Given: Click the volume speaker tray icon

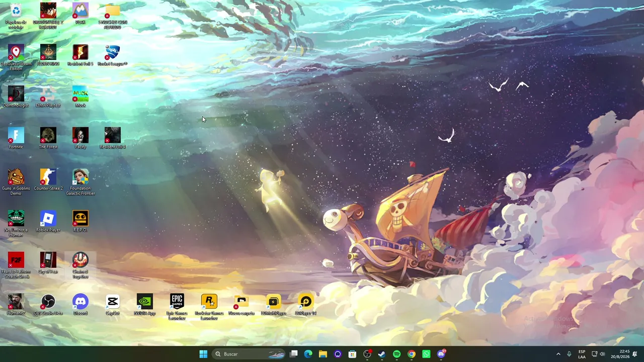Looking at the screenshot, I should pos(602,354).
